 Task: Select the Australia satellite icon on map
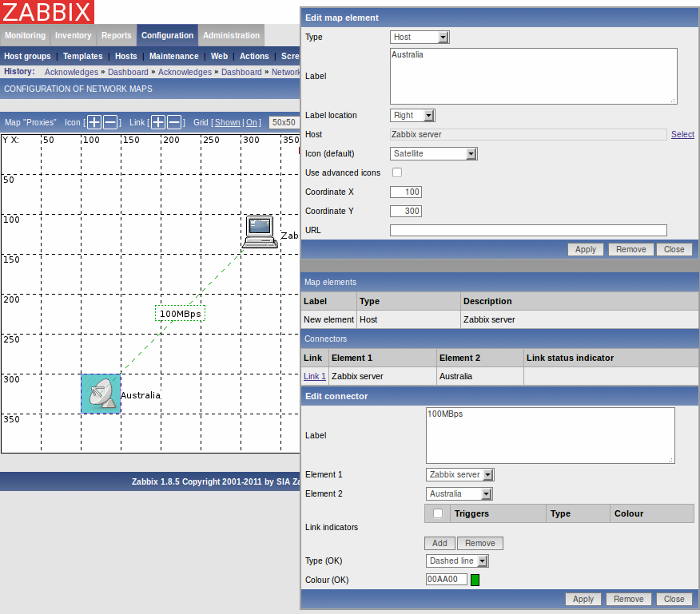click(101, 394)
